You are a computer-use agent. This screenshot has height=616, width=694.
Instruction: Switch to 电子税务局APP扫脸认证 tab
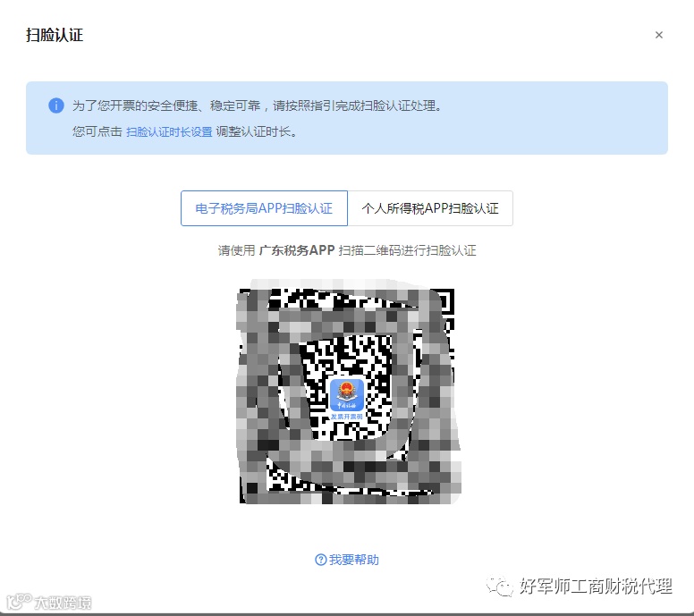point(264,208)
